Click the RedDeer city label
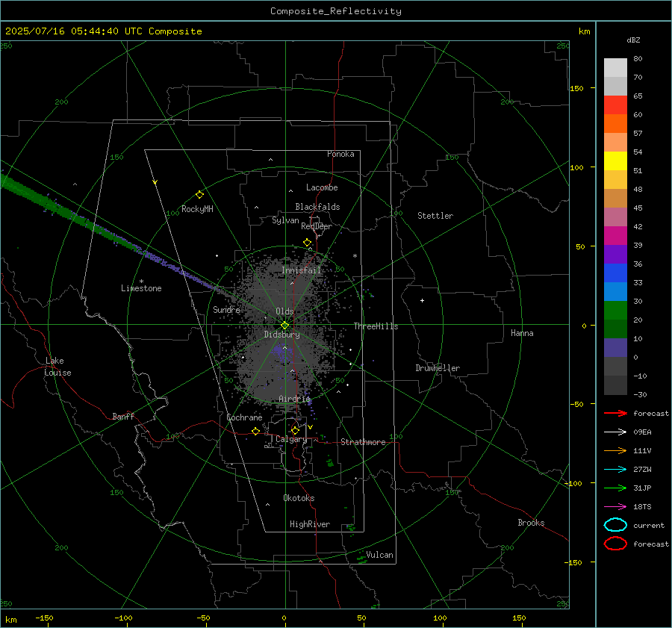The height and width of the screenshot is (628, 672). point(317,226)
